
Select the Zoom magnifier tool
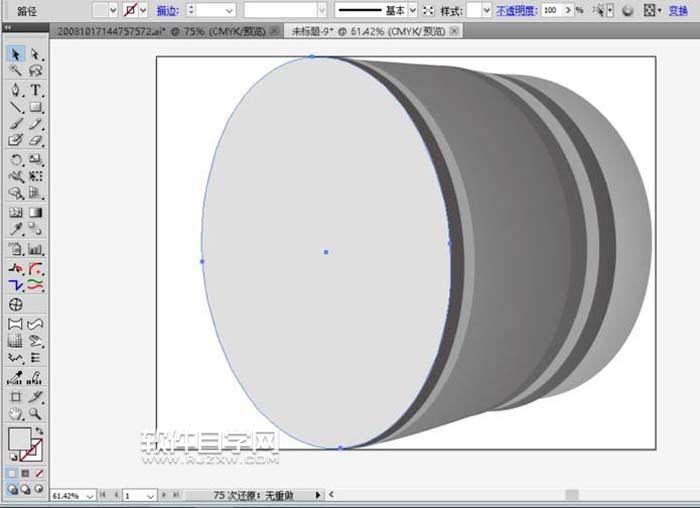coord(35,414)
